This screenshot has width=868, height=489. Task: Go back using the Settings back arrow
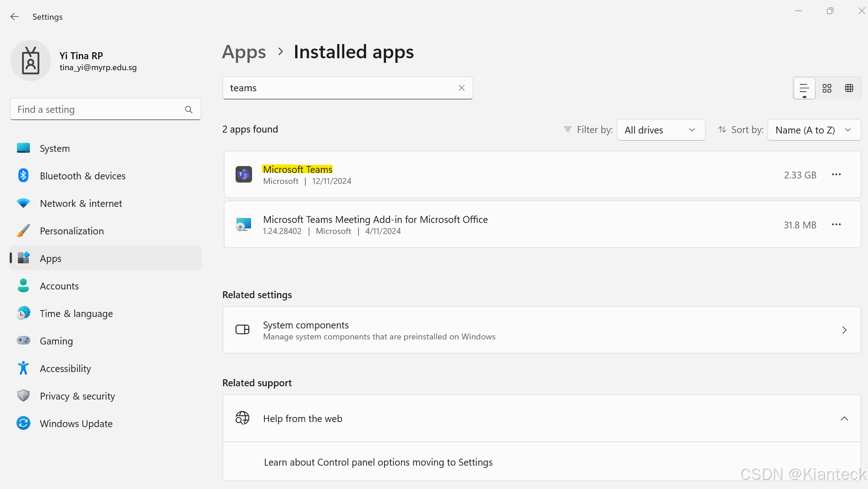coord(15,17)
